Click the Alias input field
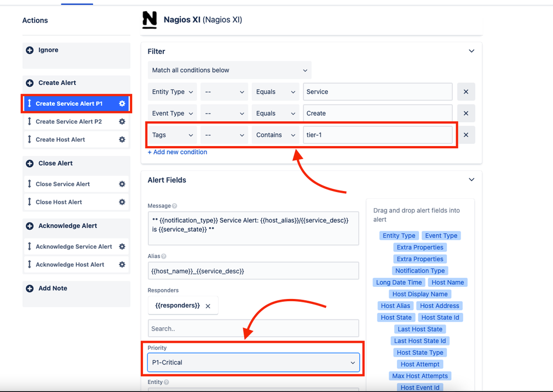The image size is (553, 392). click(x=254, y=271)
